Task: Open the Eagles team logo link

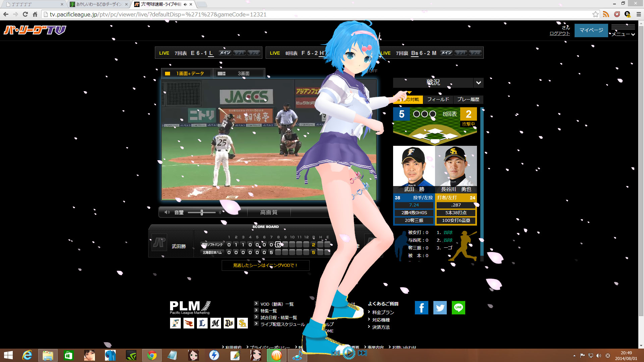Action: [189, 323]
